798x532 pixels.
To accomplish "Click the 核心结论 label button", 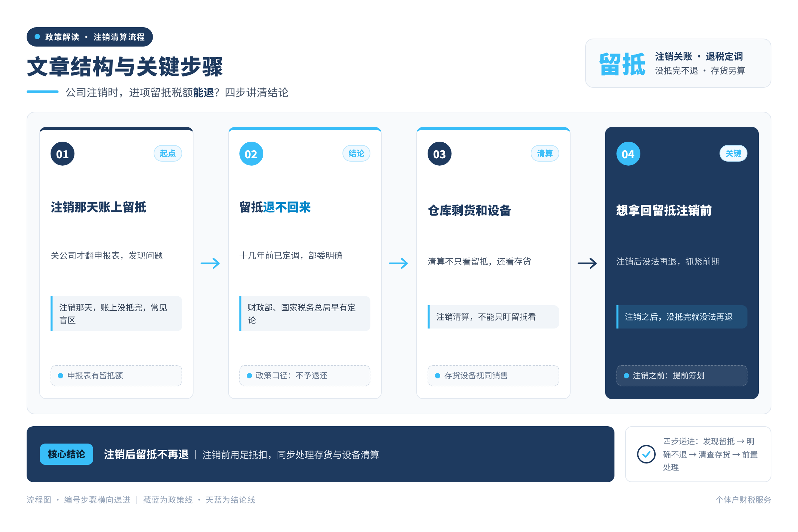I will (66, 454).
